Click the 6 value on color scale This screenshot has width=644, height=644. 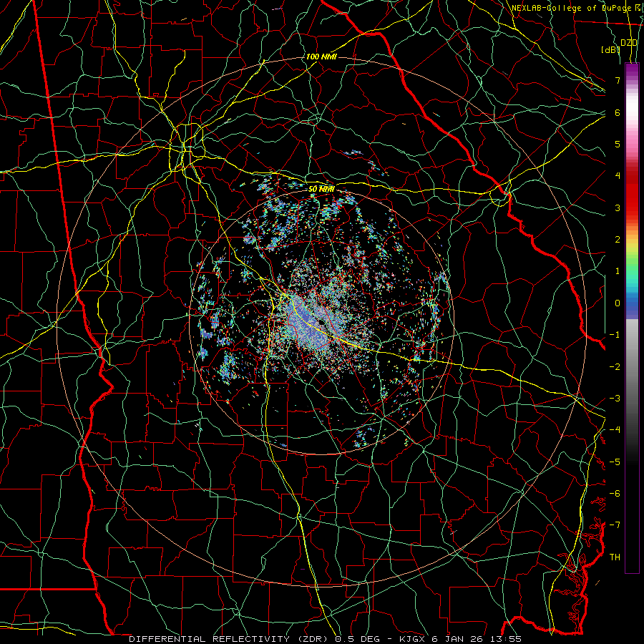tap(618, 112)
